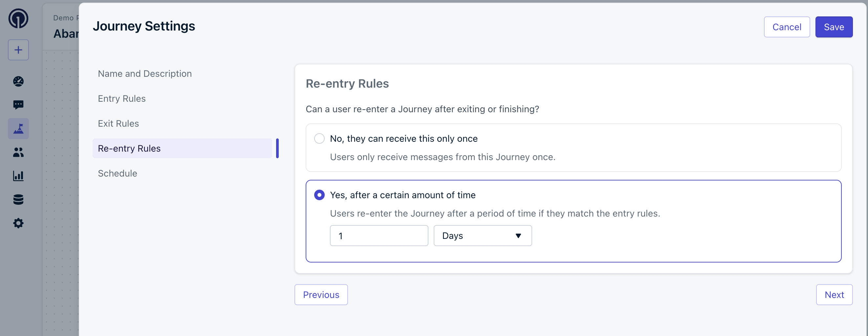
Task: Open the Schedule section
Action: pyautogui.click(x=117, y=173)
